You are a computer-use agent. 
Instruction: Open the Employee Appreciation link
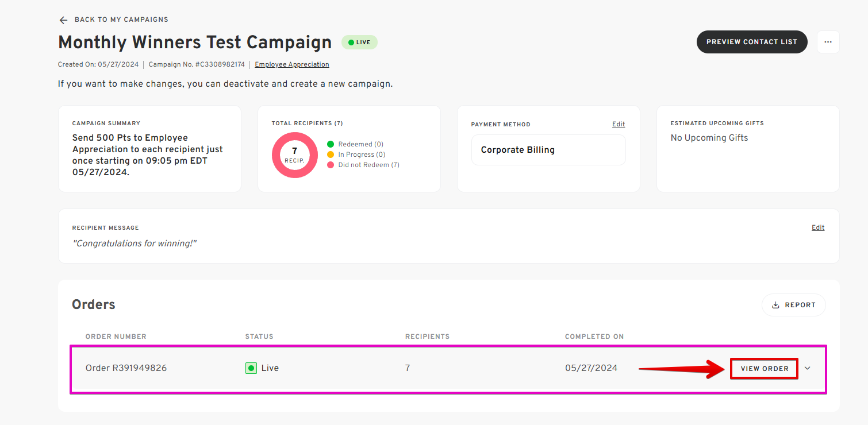[292, 64]
